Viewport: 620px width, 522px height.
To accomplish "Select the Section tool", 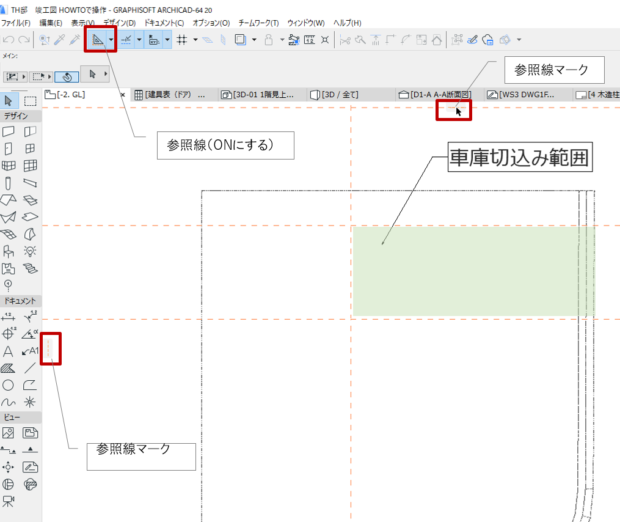I will [x=8, y=450].
